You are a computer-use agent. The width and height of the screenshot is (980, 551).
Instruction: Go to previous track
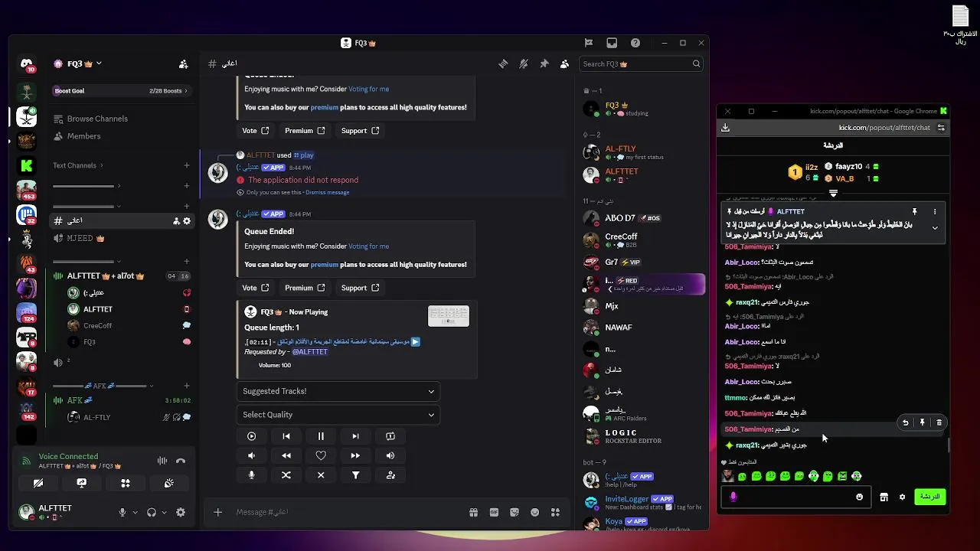click(x=286, y=436)
